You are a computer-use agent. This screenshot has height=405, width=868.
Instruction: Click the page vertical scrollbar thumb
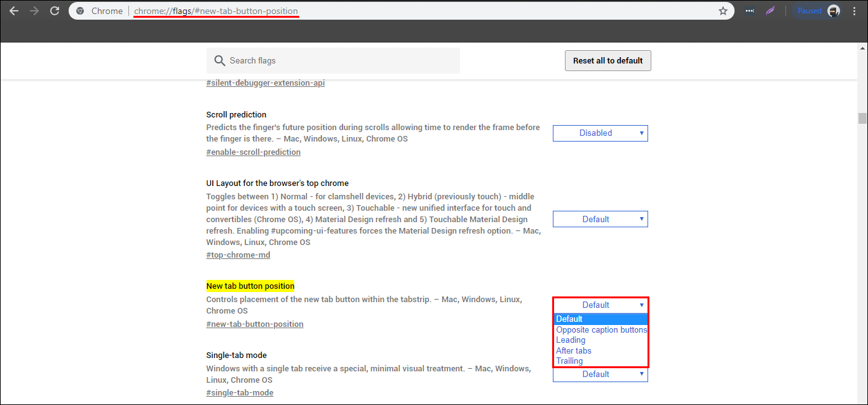(x=862, y=119)
